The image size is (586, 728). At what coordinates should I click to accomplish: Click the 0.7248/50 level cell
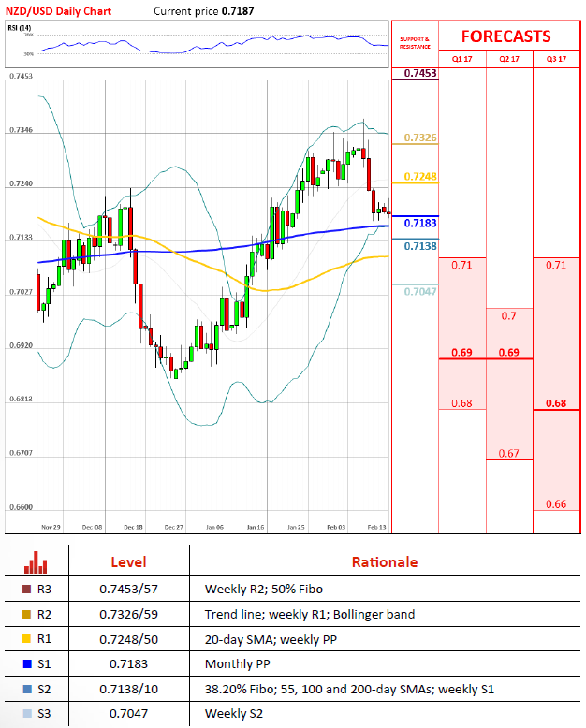pos(128,639)
